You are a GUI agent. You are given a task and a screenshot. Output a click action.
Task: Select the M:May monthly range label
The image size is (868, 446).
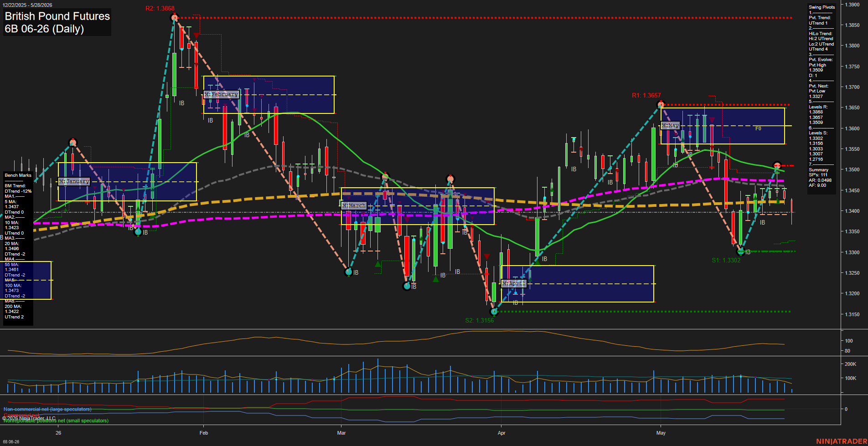click(670, 125)
